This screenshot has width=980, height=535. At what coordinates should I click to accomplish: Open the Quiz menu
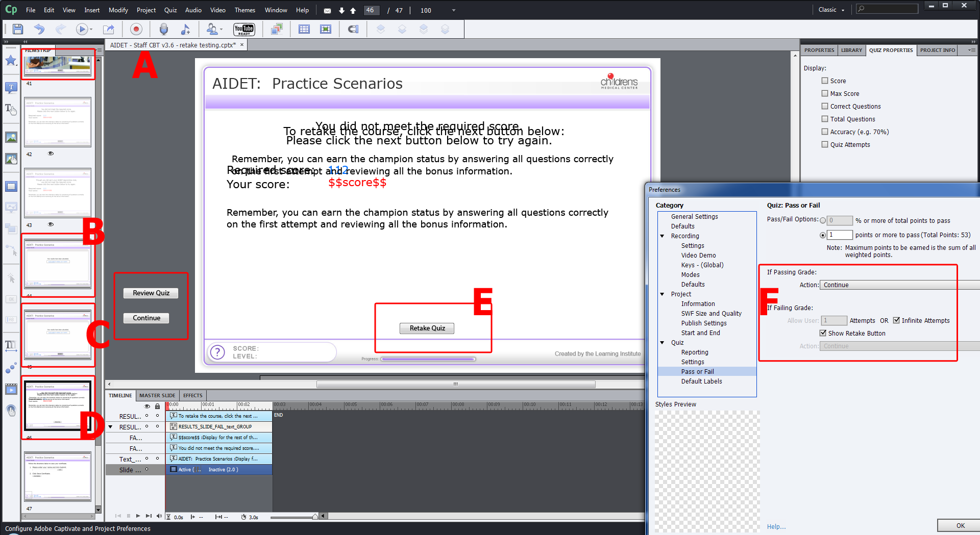pos(170,10)
